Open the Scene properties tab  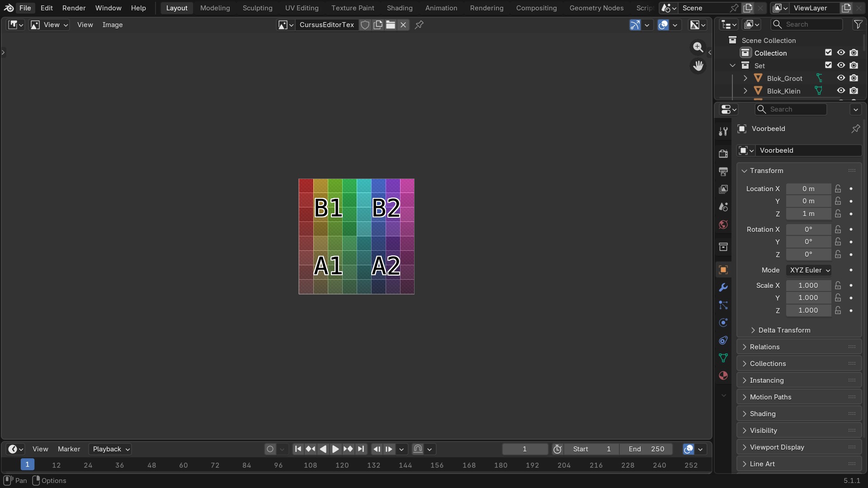tap(723, 206)
